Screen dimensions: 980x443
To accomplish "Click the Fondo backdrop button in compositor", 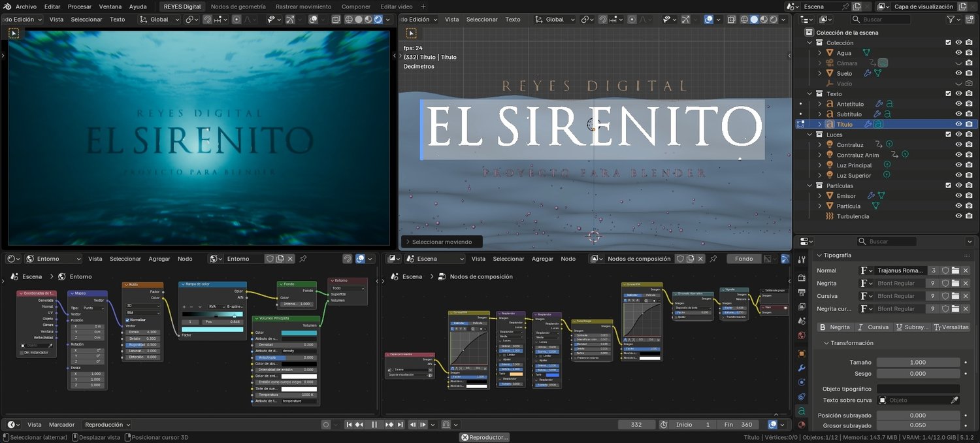I will coord(744,259).
